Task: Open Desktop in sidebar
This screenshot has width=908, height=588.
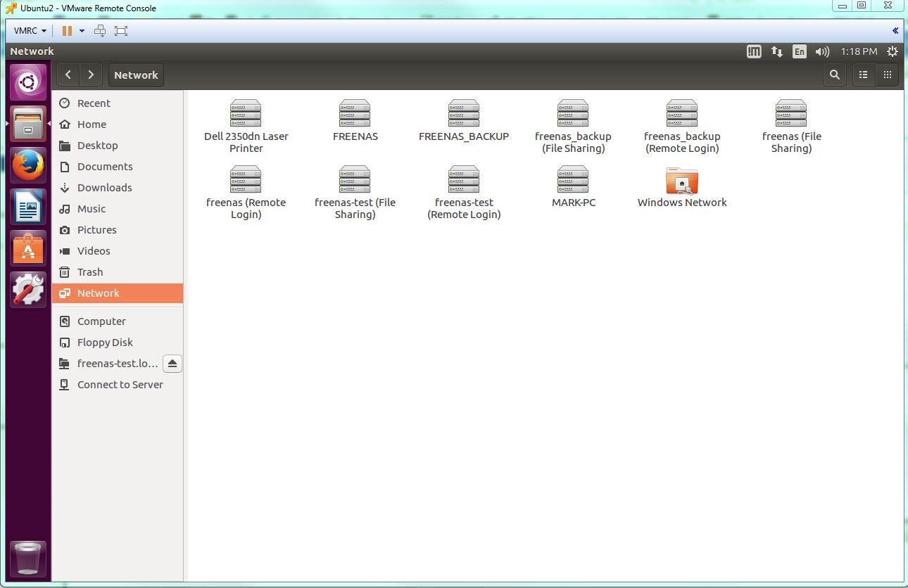Action: click(x=117, y=146)
